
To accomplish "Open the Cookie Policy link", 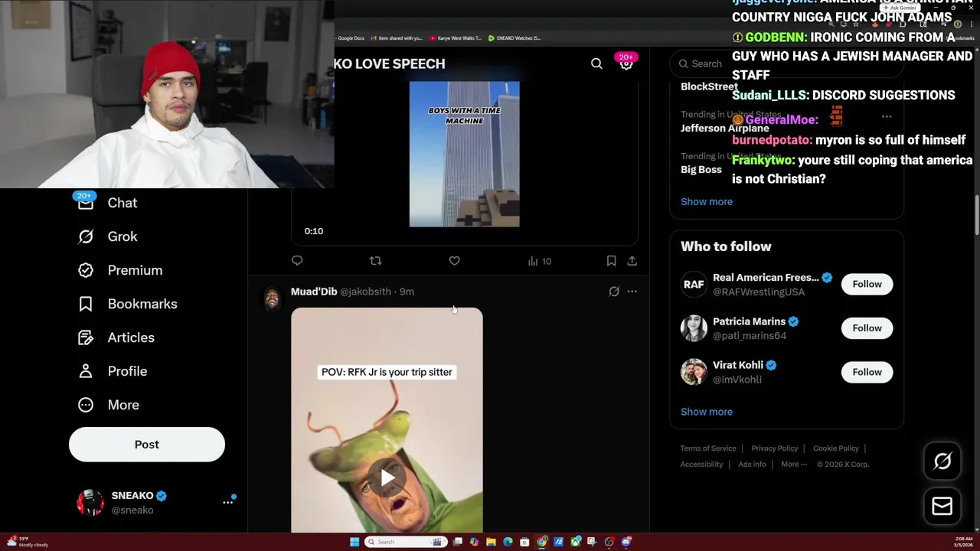I will tap(836, 448).
